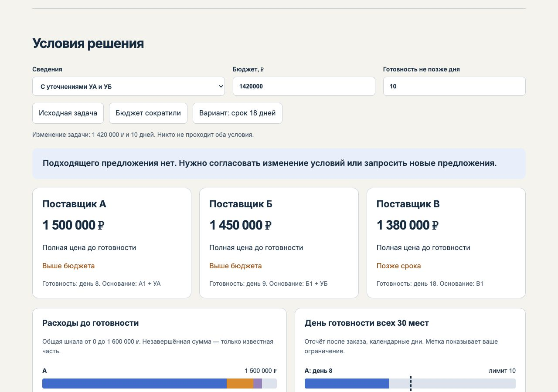The height and width of the screenshot is (392, 558).
Task: Click Расходы до готовности chart title
Action: 91,323
